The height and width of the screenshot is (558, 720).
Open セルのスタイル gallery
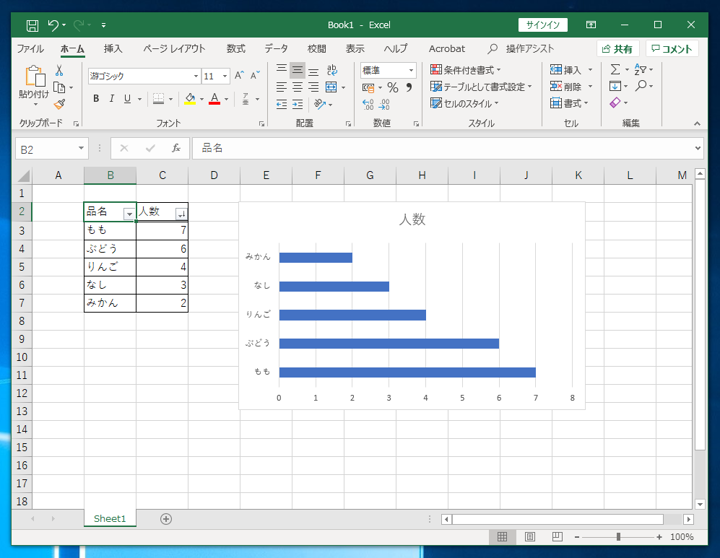click(464, 104)
